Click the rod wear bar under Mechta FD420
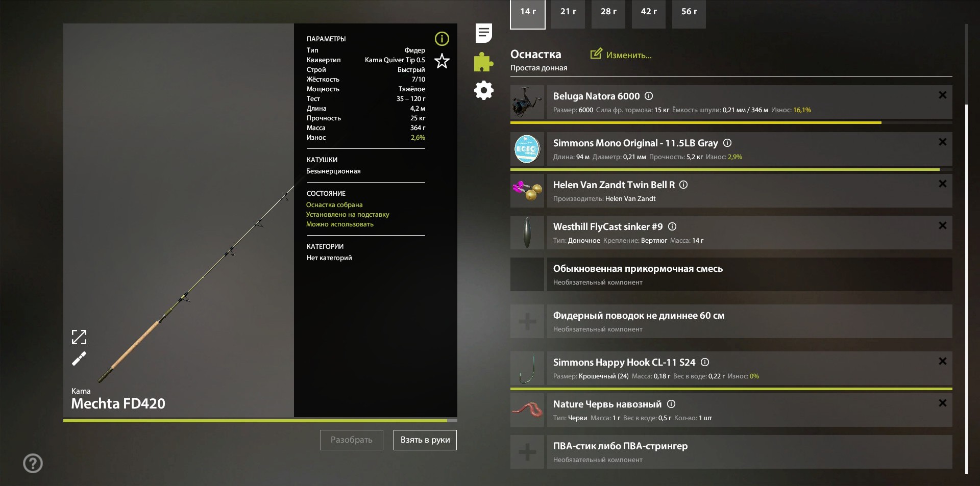Screen dimensions: 980x486 pyautogui.click(x=260, y=421)
